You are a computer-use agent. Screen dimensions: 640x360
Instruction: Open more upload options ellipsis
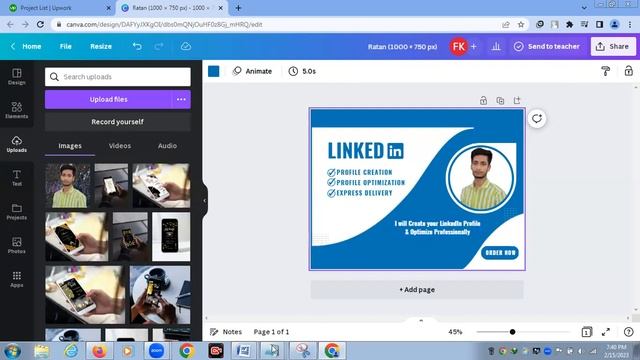pyautogui.click(x=181, y=99)
